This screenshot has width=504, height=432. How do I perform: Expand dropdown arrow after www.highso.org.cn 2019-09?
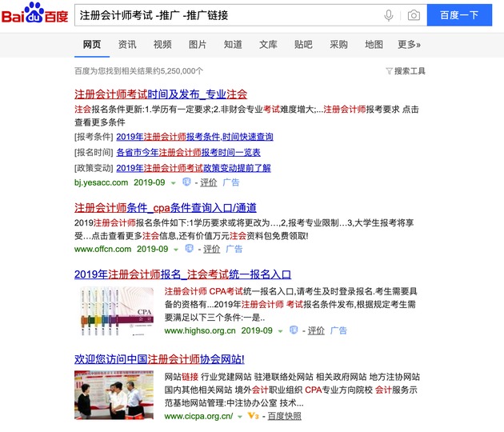tap(280, 331)
